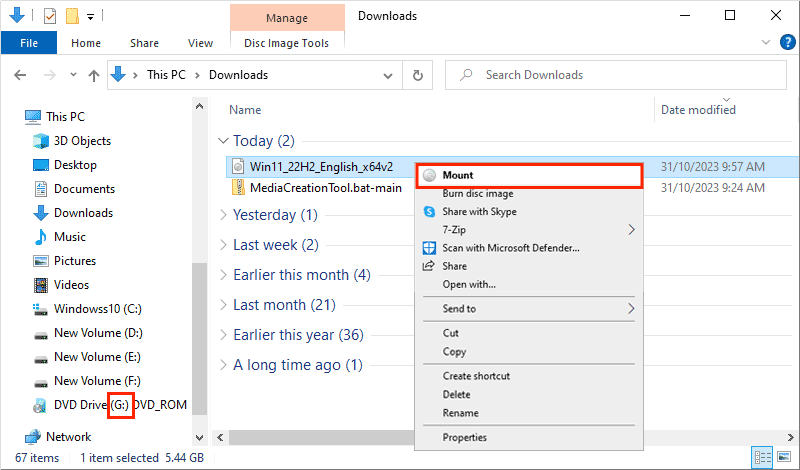
Task: Open the New Volume (E:) drive
Action: (87, 357)
